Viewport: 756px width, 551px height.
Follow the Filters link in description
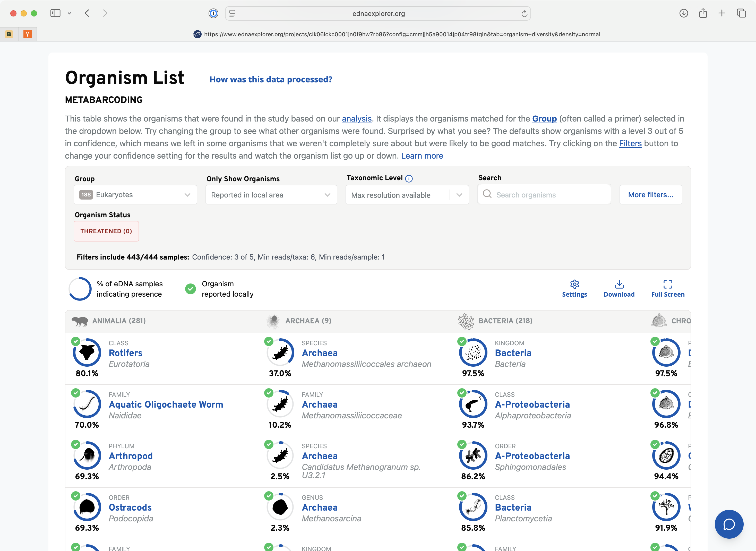tap(630, 143)
